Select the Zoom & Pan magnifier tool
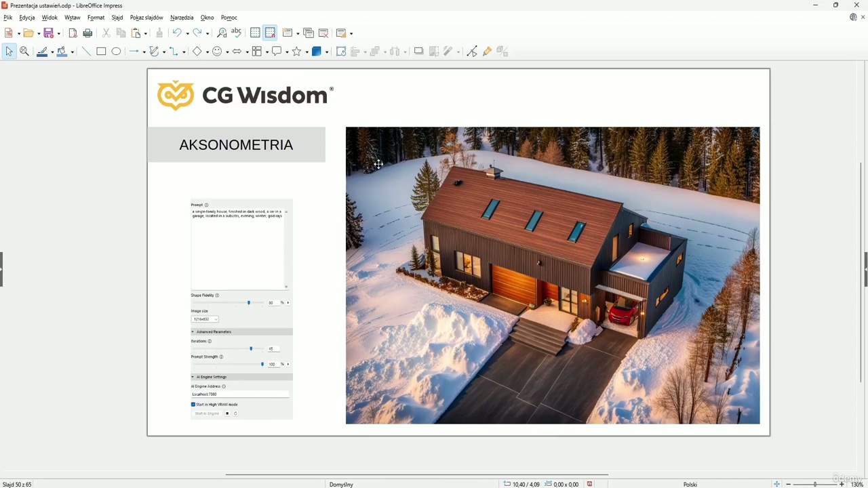 click(x=24, y=52)
